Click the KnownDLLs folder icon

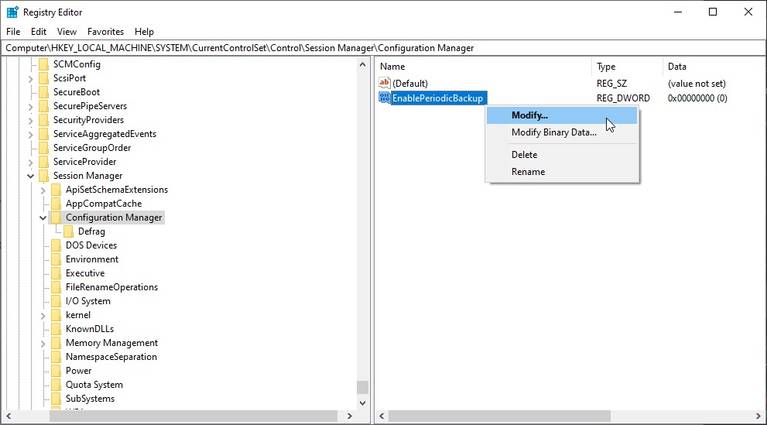pos(56,329)
